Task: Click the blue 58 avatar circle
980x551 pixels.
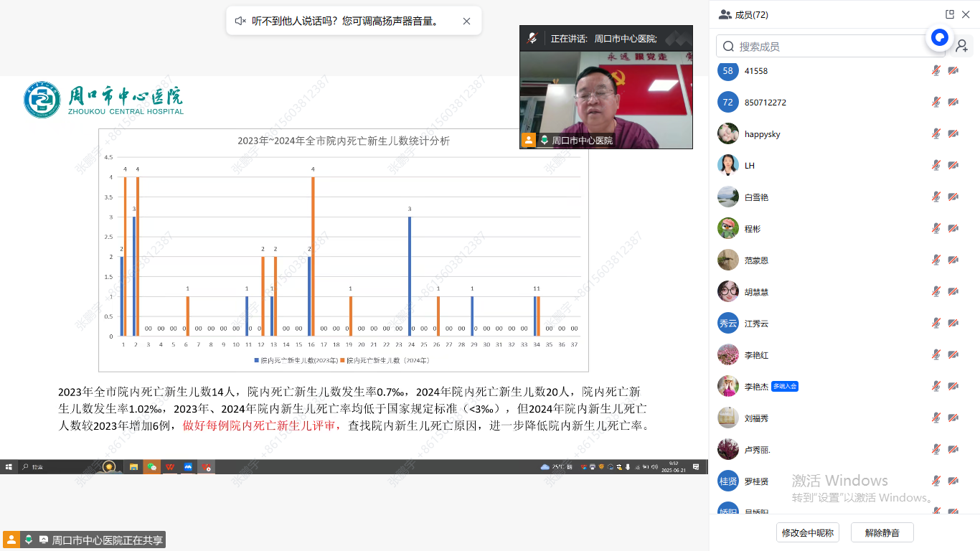Action: (728, 70)
